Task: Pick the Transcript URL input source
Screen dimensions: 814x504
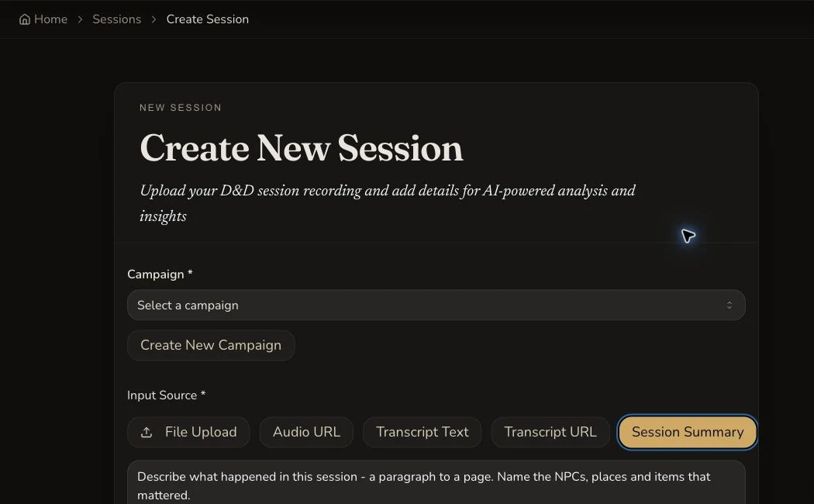Action: click(550, 433)
